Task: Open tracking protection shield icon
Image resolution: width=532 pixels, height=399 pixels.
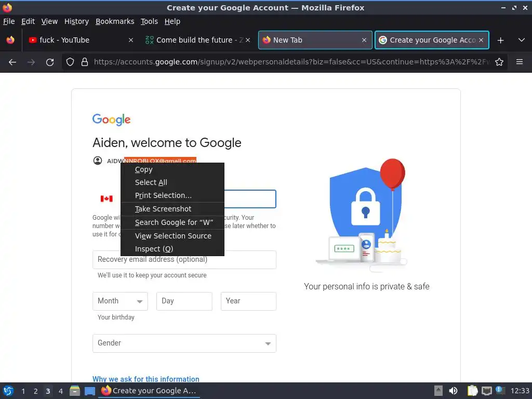Action: click(70, 62)
